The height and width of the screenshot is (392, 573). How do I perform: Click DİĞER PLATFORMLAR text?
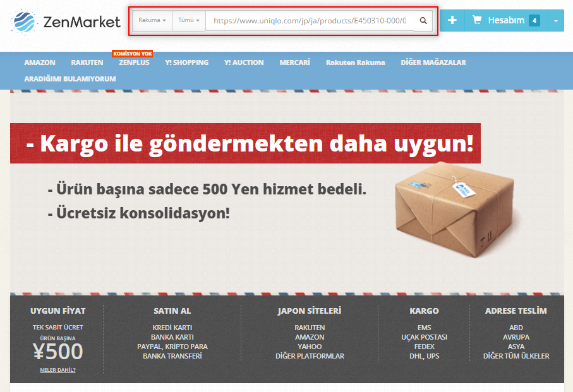coord(310,356)
